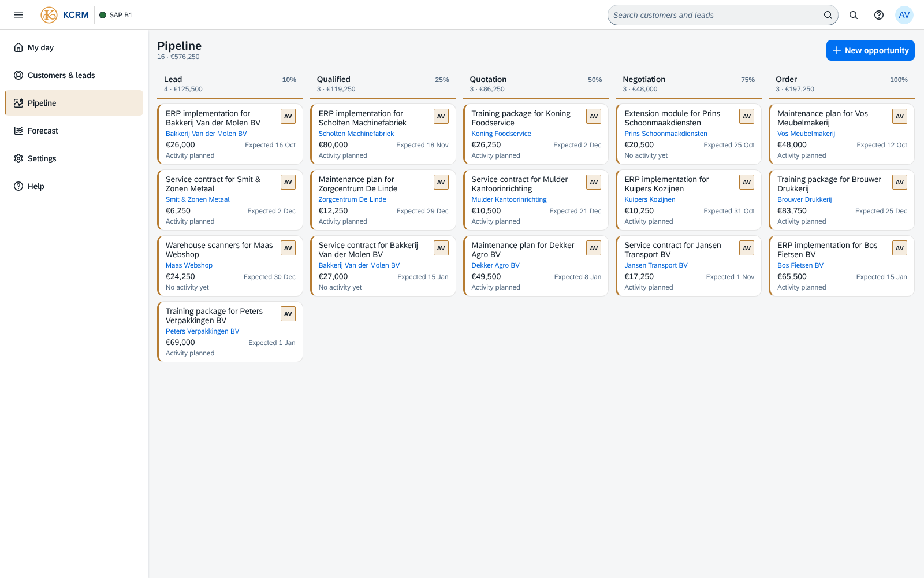Create a New opportunity
924x578 pixels.
(870, 50)
